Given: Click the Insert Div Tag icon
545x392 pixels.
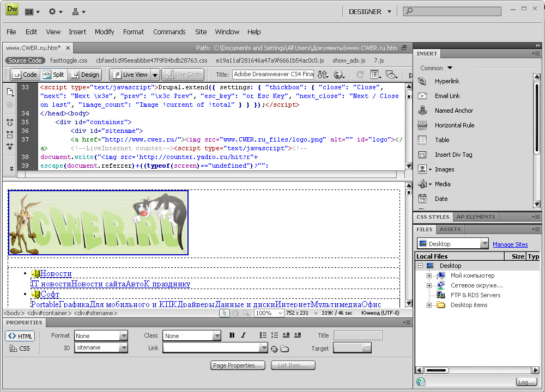Looking at the screenshot, I should 422,155.
